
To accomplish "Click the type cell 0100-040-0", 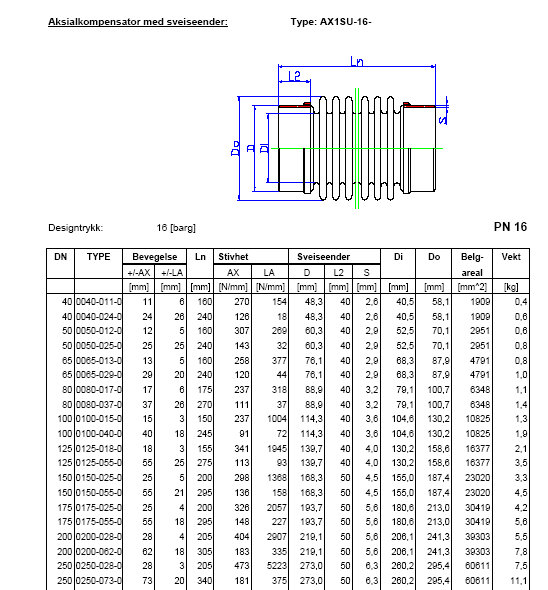I will [99, 434].
